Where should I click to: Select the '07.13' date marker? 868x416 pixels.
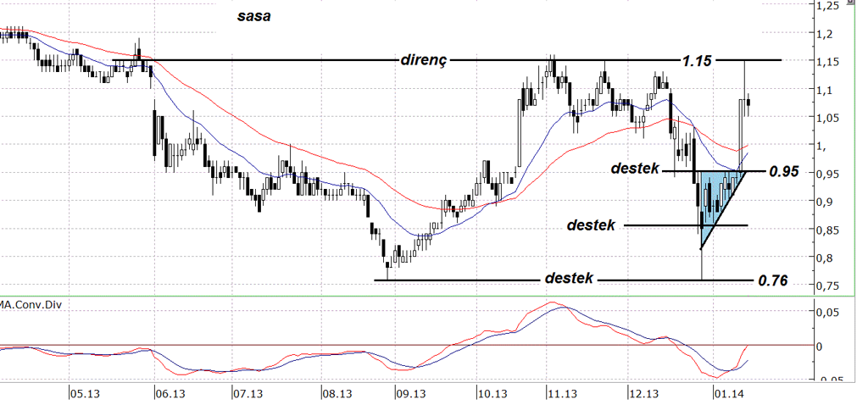248,395
